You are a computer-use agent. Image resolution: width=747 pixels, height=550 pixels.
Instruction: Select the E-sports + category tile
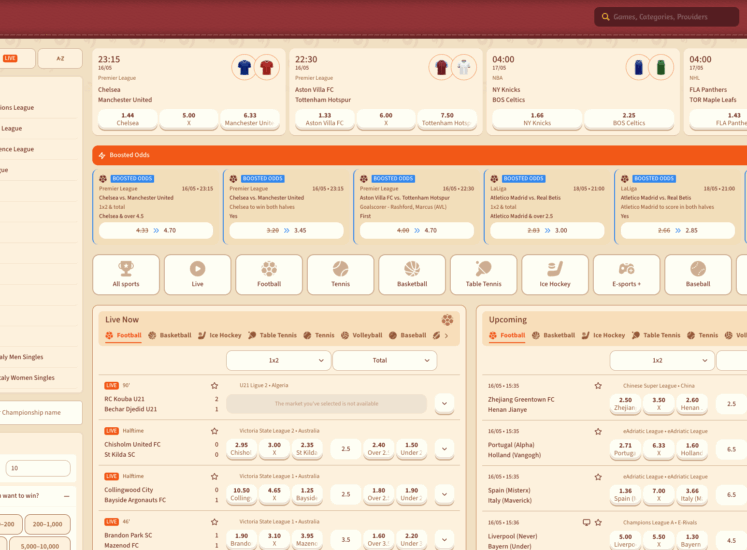click(x=626, y=275)
